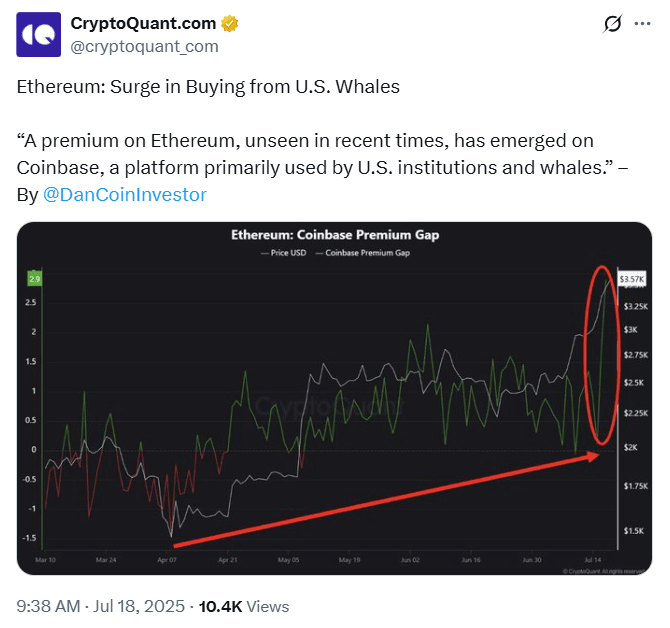Click the Jul 14 date axis label

pyautogui.click(x=593, y=560)
